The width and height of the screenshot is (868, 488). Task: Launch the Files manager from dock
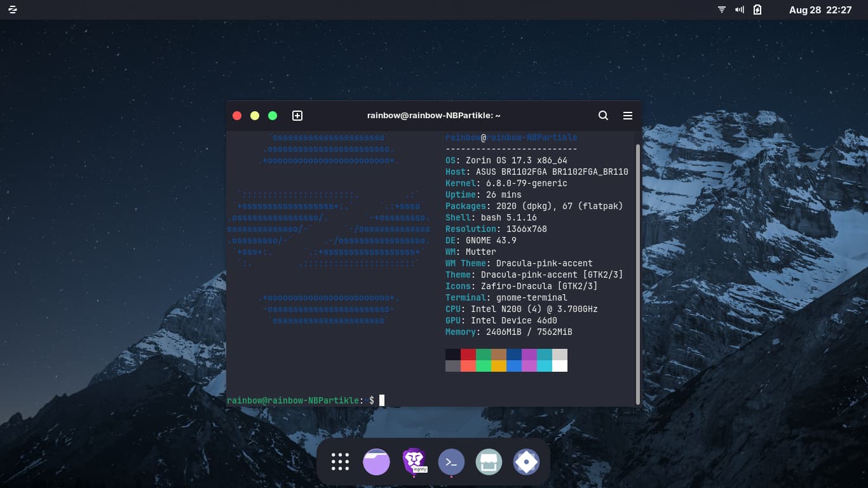tap(376, 462)
